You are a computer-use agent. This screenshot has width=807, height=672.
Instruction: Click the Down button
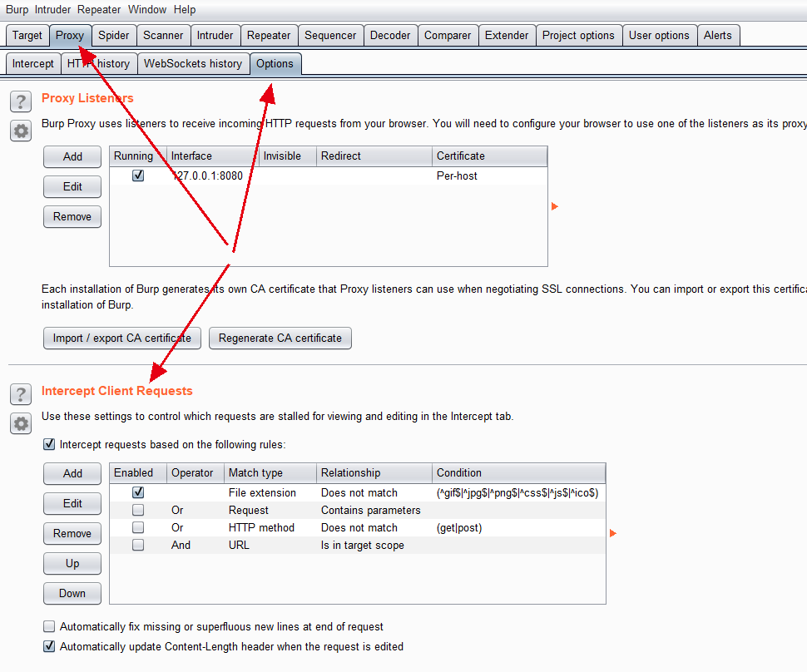tap(72, 593)
